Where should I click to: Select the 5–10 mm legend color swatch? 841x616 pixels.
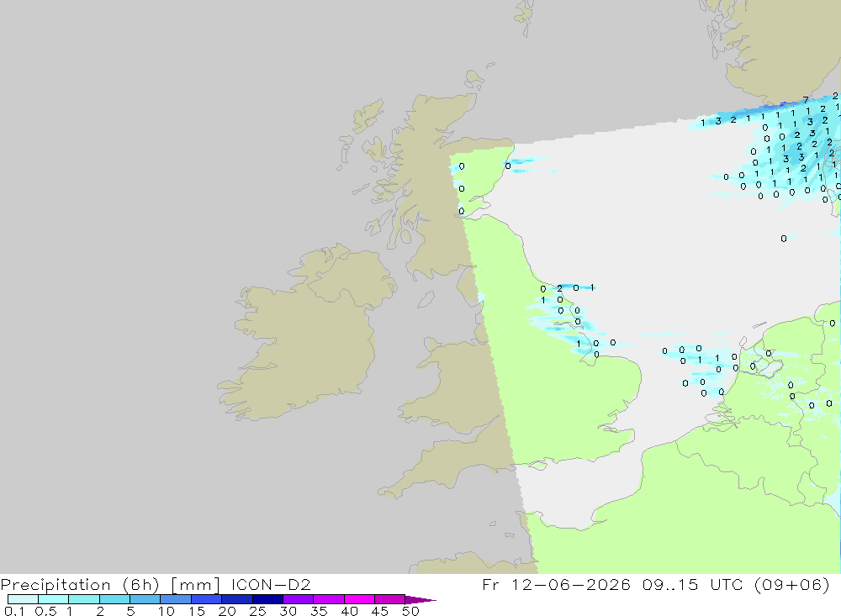click(x=145, y=599)
